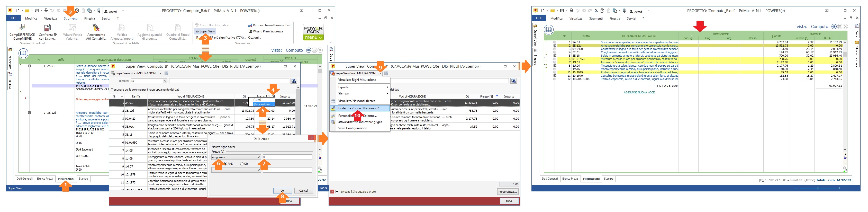Open Opzioni Viste side panel, left window
868x212 pixels.
10,59
